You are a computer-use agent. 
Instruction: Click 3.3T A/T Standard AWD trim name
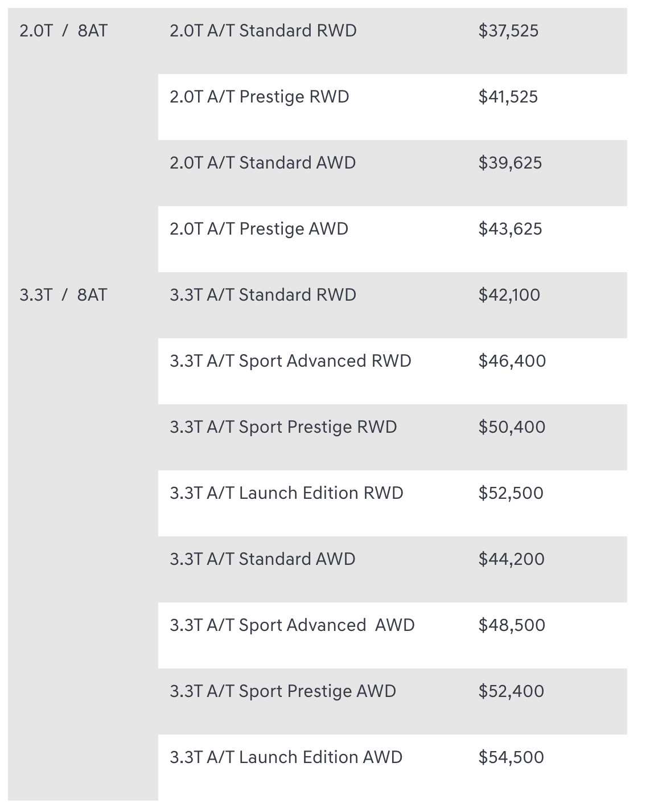click(x=262, y=559)
